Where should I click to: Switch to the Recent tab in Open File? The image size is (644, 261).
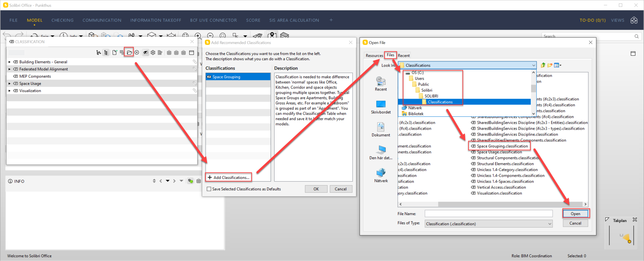point(404,56)
